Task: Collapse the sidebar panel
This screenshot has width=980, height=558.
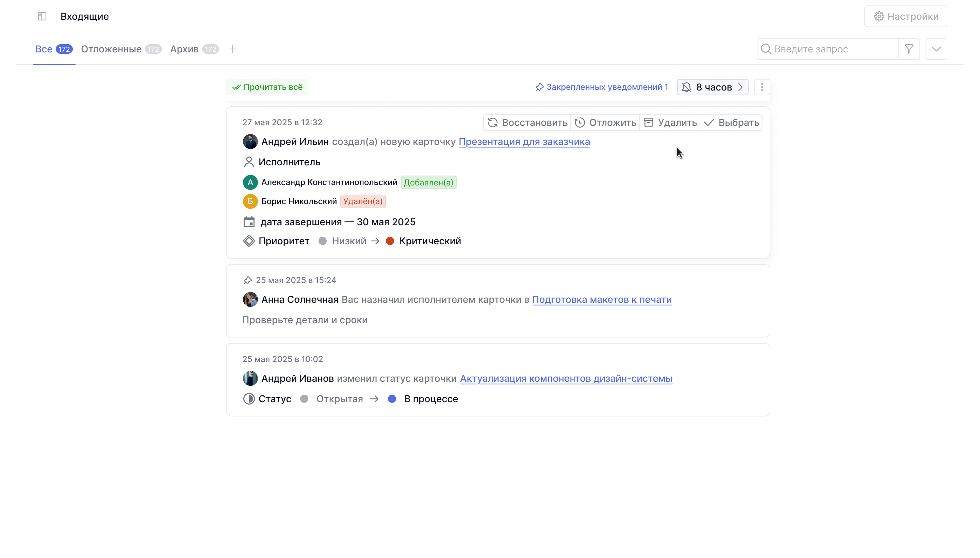Action: pos(42,16)
